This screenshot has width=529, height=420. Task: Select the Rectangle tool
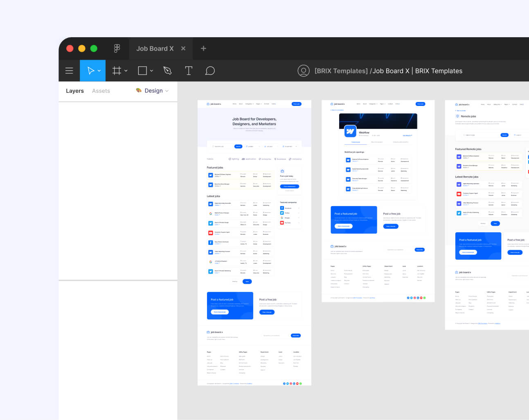coord(142,70)
